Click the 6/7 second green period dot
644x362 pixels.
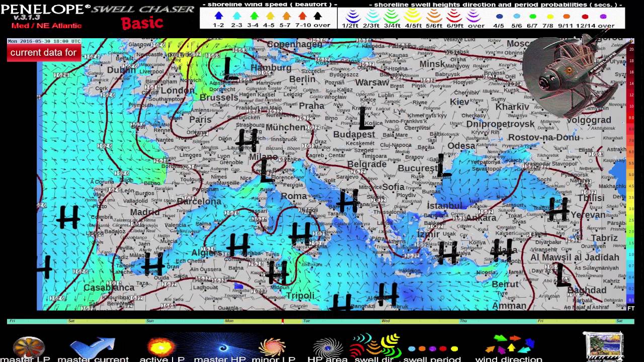[532, 17]
